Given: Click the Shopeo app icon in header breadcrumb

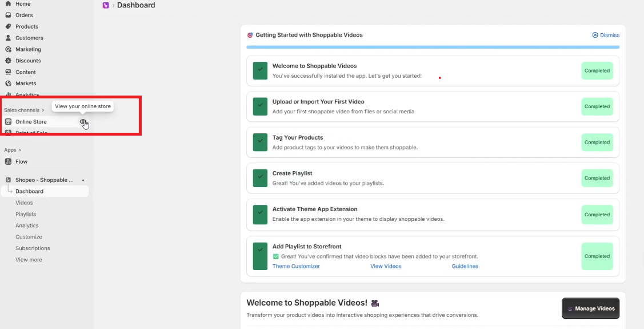Looking at the screenshot, I should click(x=106, y=5).
